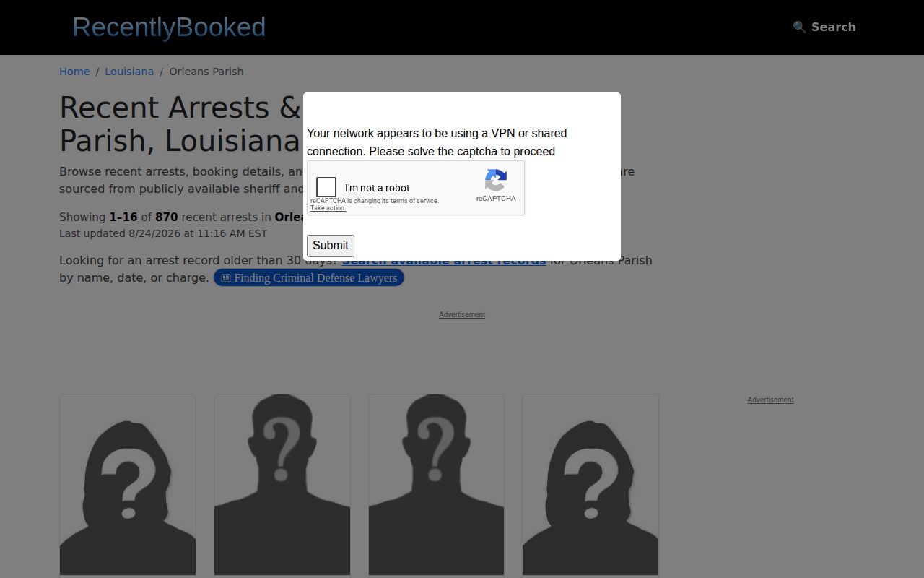Screen dimensions: 924x578
Task: Click the captcha VPN warning message text
Action: click(437, 142)
